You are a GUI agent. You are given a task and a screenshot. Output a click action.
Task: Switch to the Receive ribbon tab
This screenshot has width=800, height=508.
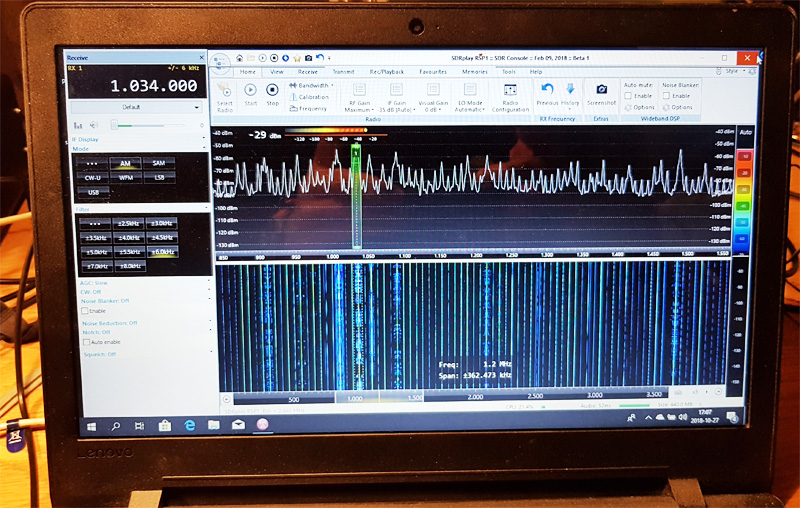(x=308, y=72)
